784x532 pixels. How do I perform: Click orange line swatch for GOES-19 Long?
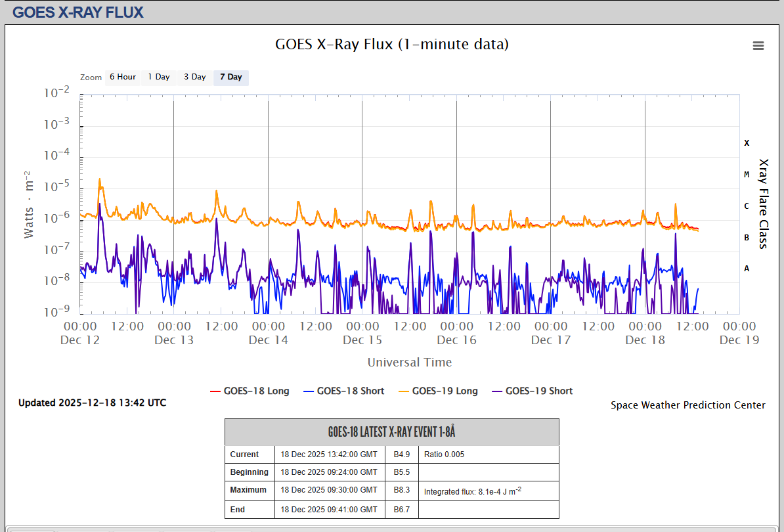click(403, 391)
